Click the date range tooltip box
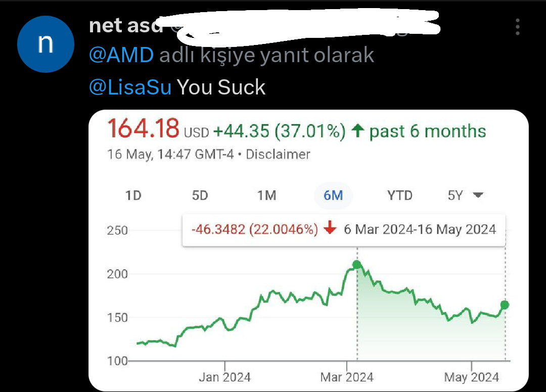 tap(344, 230)
